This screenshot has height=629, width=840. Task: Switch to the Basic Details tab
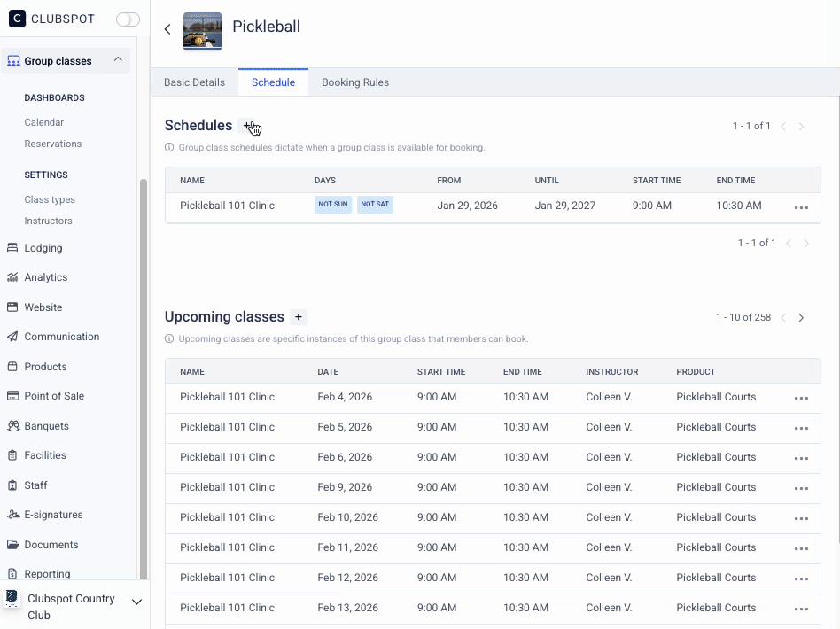pyautogui.click(x=194, y=82)
